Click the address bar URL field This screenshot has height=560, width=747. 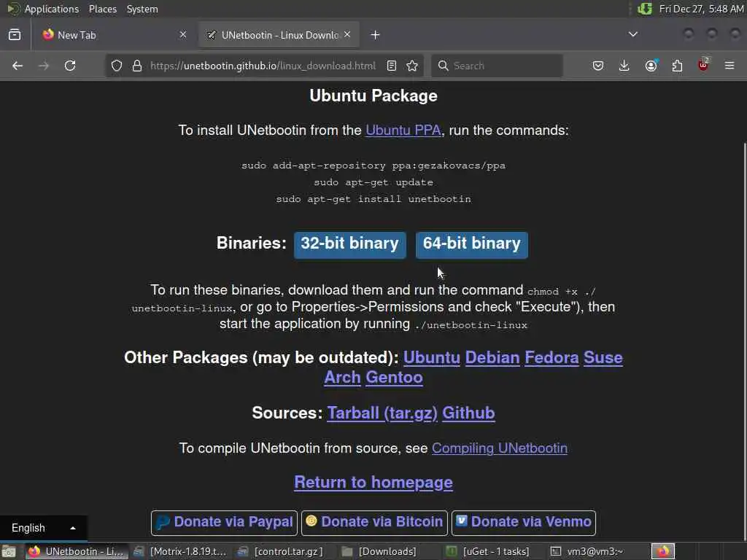click(x=263, y=66)
